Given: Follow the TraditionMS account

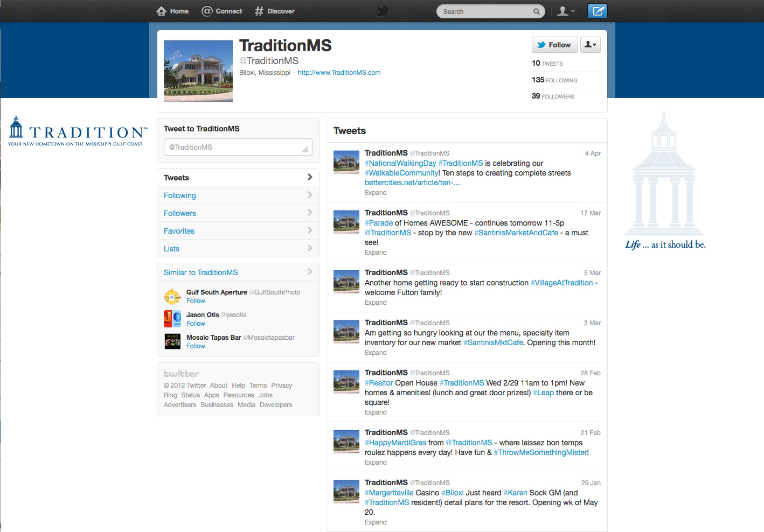Looking at the screenshot, I should coord(554,45).
